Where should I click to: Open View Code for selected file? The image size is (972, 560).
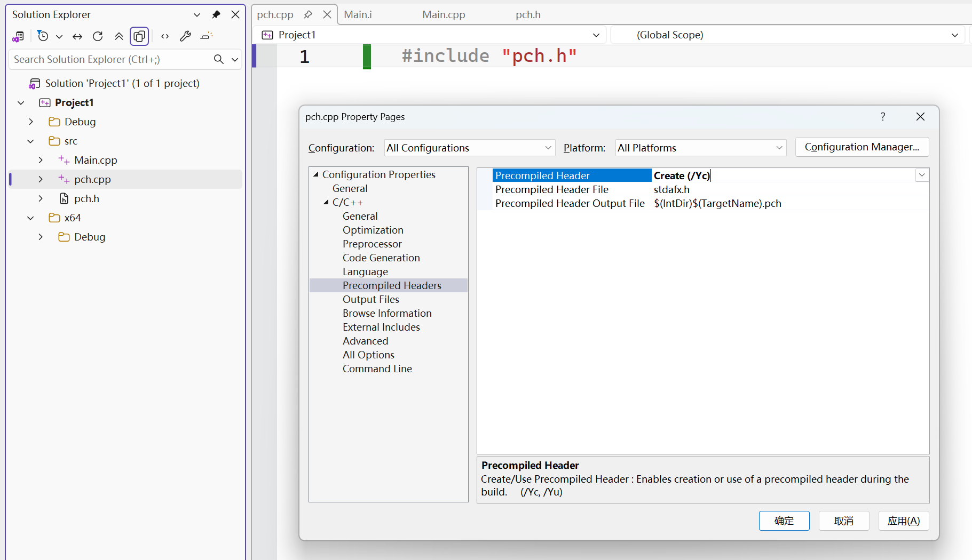[x=164, y=36]
